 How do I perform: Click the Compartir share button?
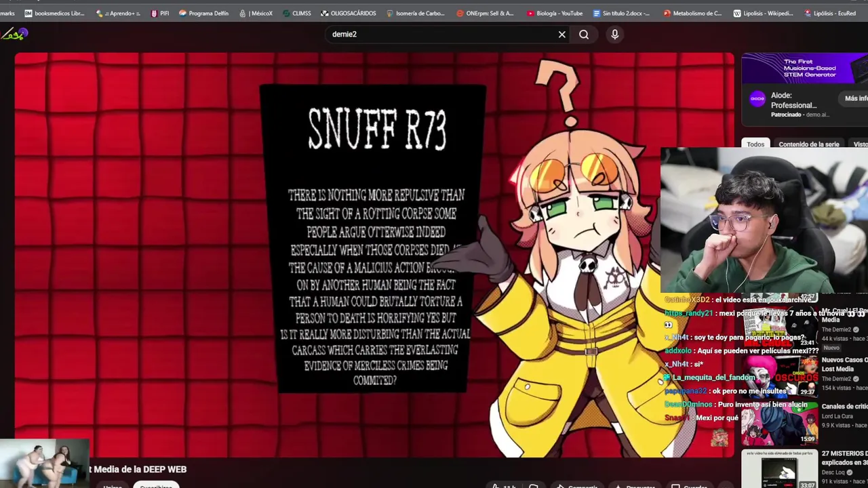(x=576, y=485)
